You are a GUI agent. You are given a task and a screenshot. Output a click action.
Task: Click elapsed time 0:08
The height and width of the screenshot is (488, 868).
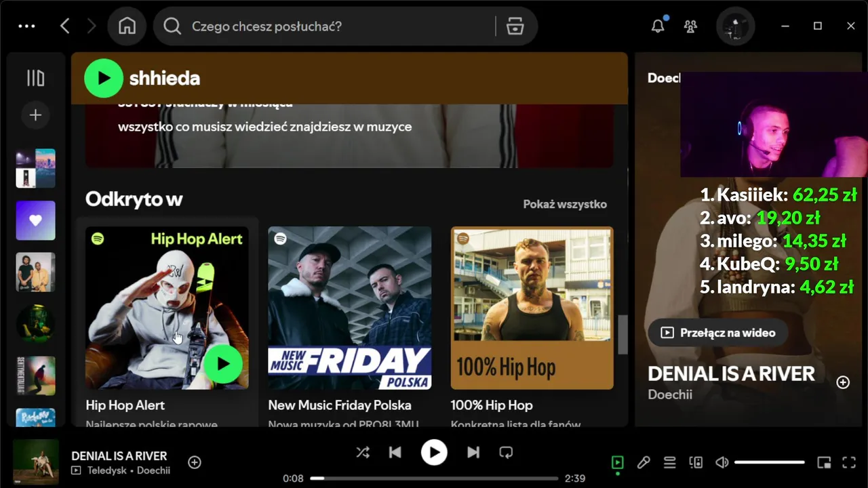pos(293,479)
